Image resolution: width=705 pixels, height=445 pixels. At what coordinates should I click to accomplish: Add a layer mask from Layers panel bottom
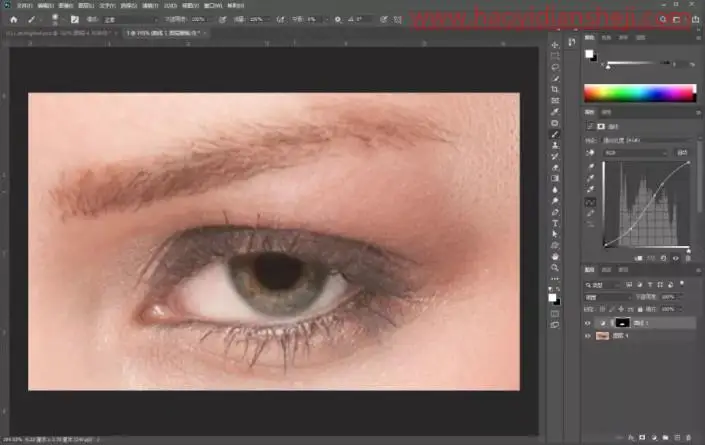click(x=642, y=437)
